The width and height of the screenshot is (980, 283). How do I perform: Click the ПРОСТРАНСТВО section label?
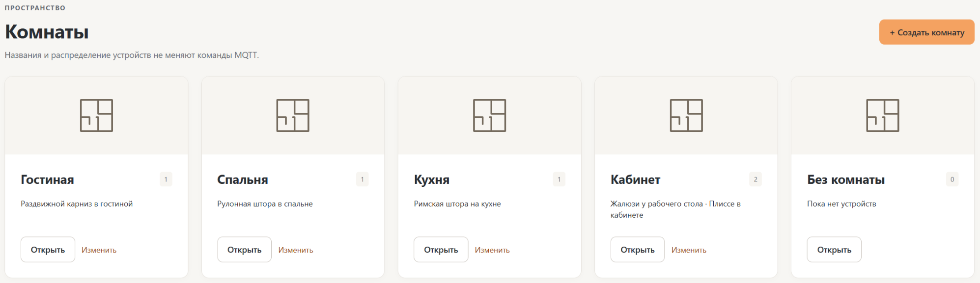(35, 8)
